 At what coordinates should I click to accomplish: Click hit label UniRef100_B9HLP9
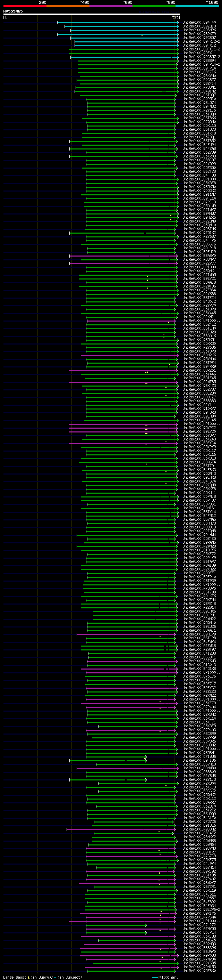pyautogui.click(x=199, y=634)
